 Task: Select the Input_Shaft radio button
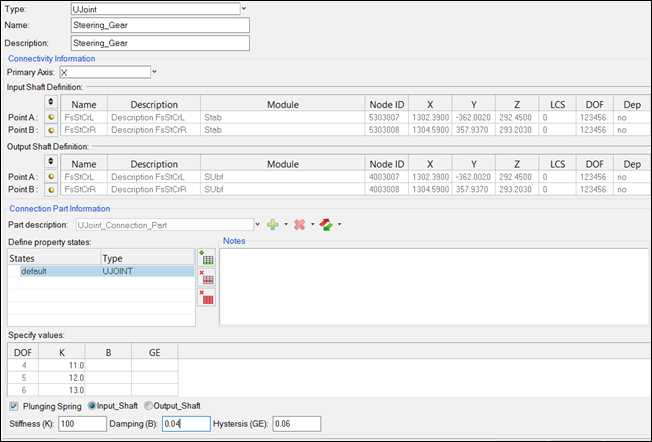pos(93,406)
